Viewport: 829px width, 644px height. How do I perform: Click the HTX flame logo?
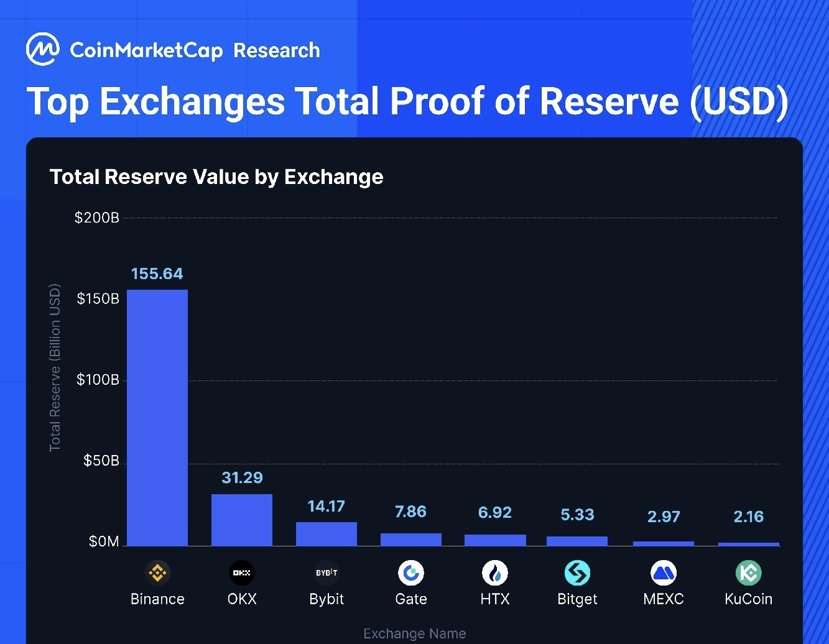[495, 573]
